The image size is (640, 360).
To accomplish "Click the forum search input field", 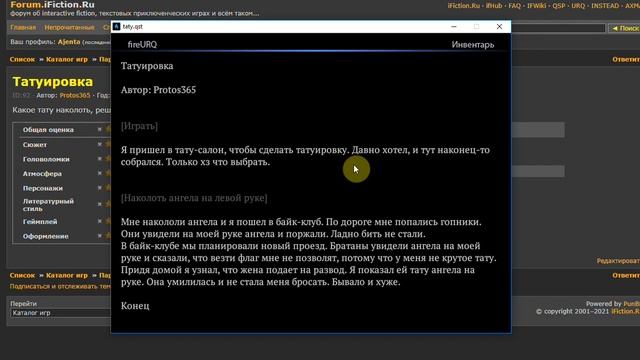I will tap(558, 28).
